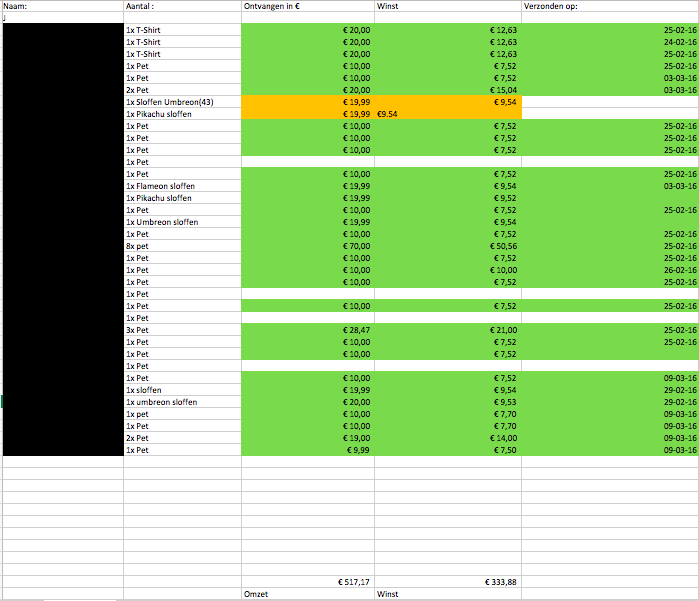Select the '8x pet' cell
The height and width of the screenshot is (601, 699).
point(182,246)
